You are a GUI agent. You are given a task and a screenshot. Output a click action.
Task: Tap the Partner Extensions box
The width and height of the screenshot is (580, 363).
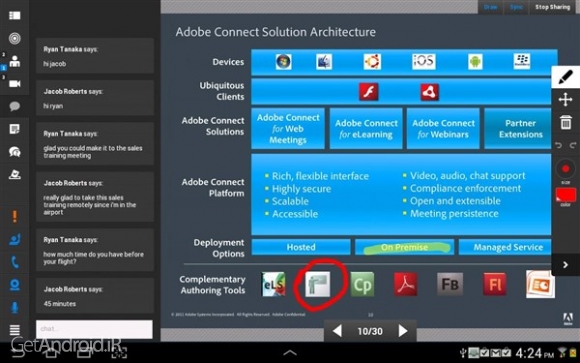[x=518, y=128]
